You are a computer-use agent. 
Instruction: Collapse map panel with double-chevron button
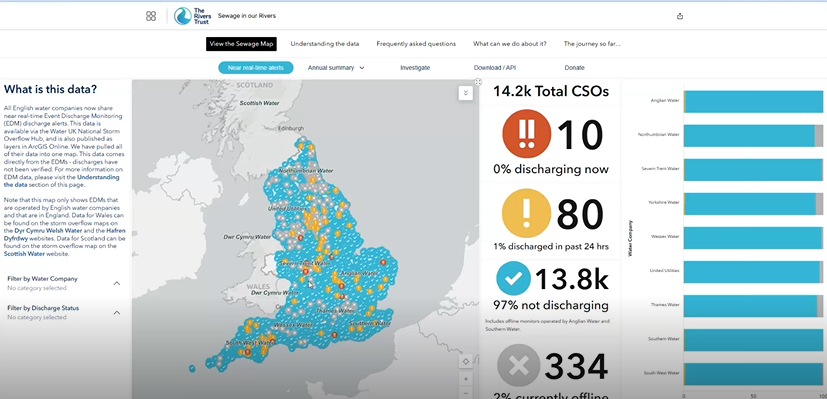tap(465, 93)
